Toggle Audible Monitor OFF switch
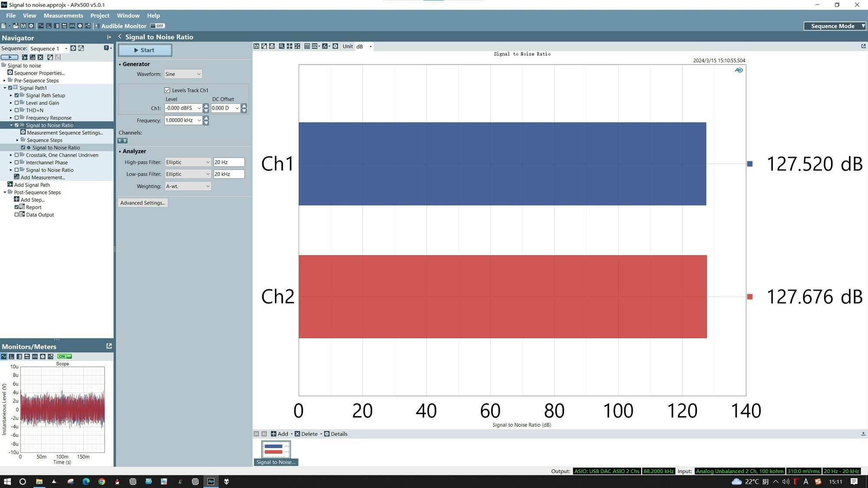 coord(158,26)
